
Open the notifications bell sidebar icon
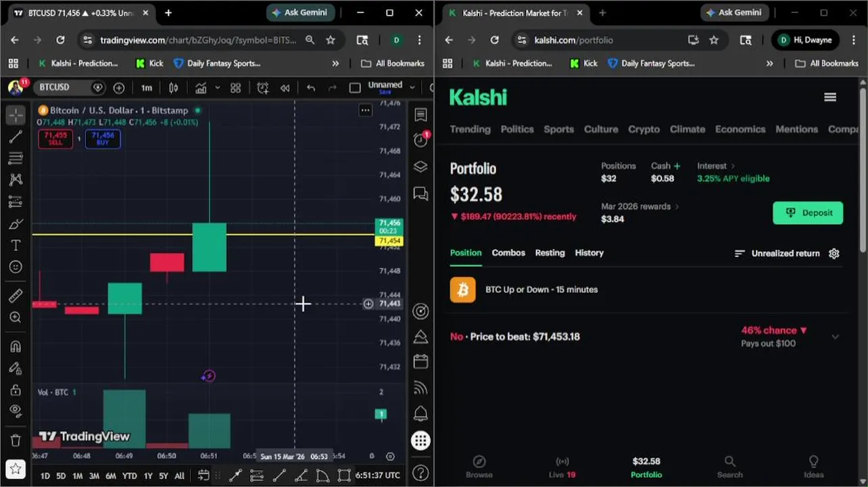(x=420, y=413)
